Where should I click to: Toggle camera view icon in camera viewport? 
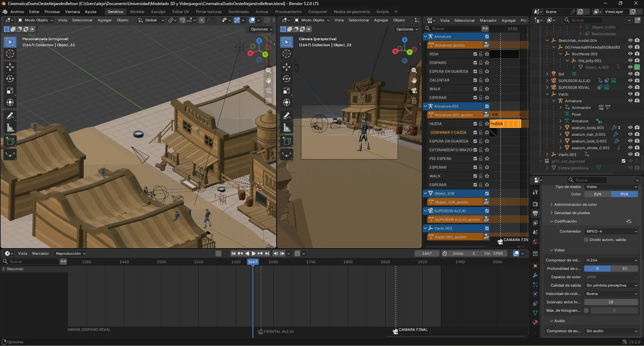click(414, 91)
